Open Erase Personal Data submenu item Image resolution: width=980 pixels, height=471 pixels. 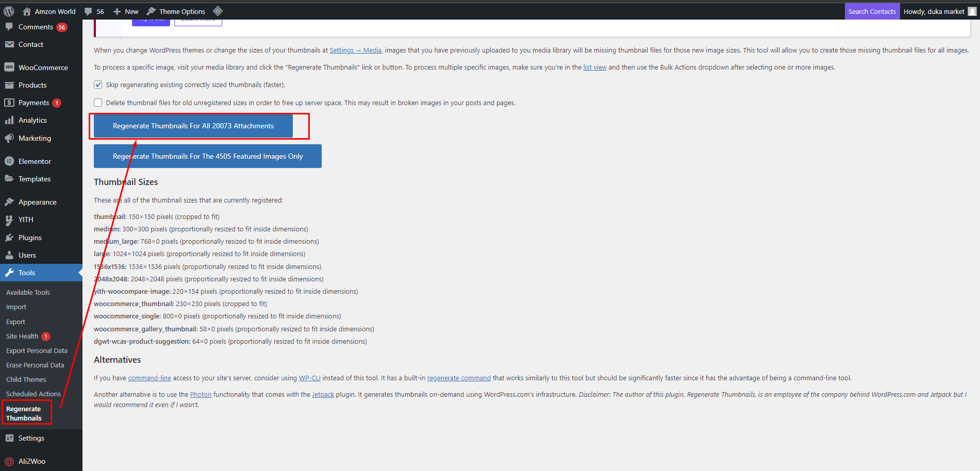click(35, 365)
